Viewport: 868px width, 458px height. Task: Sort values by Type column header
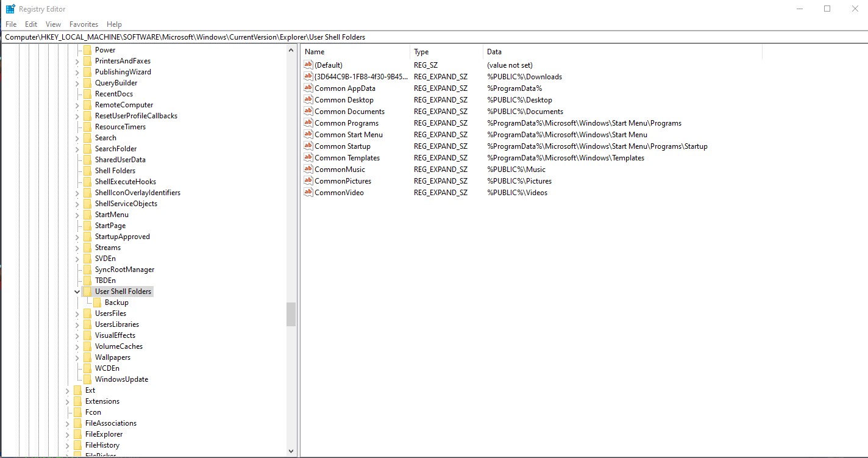pyautogui.click(x=446, y=52)
